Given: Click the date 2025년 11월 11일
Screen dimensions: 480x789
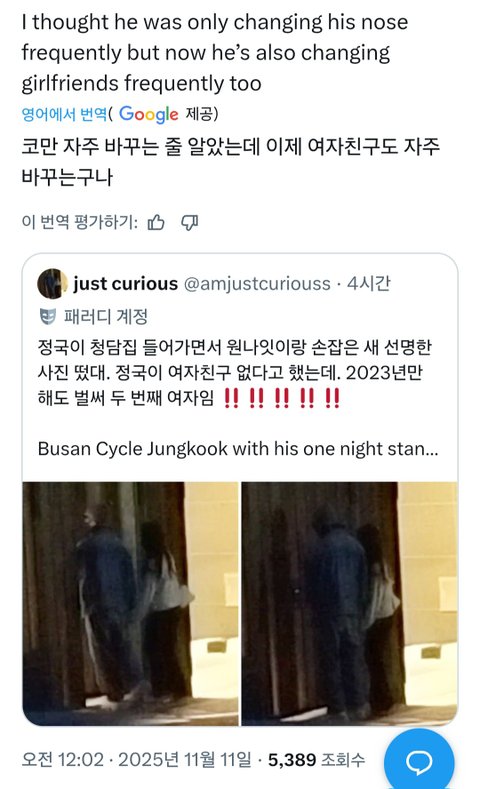Looking at the screenshot, I should (x=184, y=760).
